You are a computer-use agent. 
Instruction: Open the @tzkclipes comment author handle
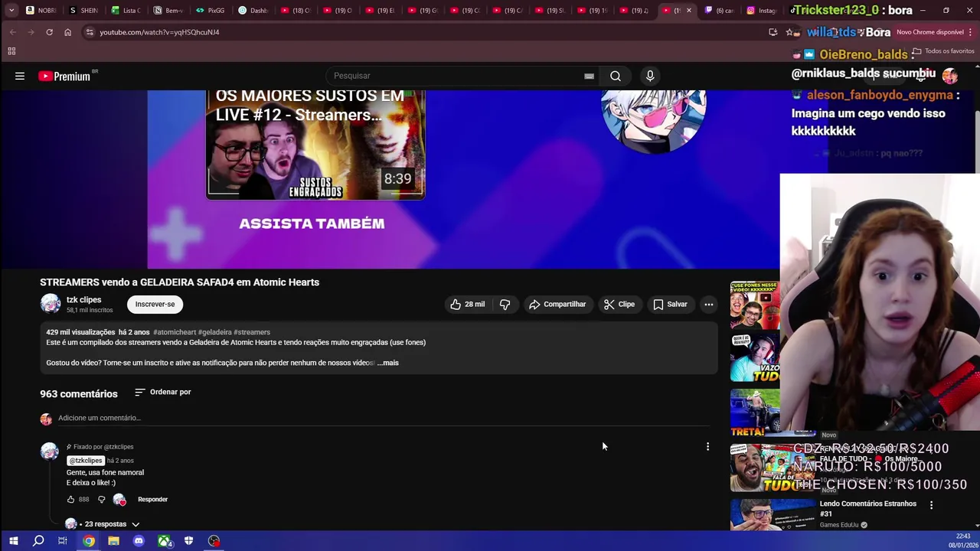pyautogui.click(x=86, y=461)
